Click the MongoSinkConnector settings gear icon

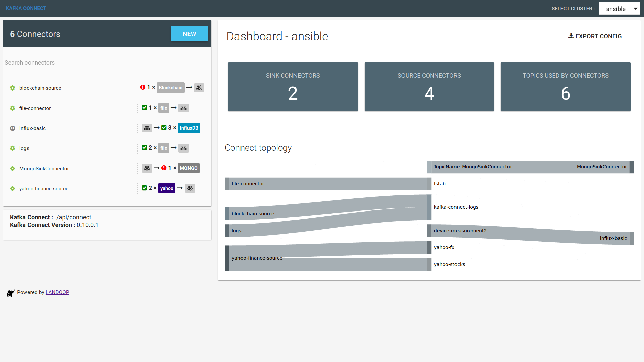[x=12, y=168]
